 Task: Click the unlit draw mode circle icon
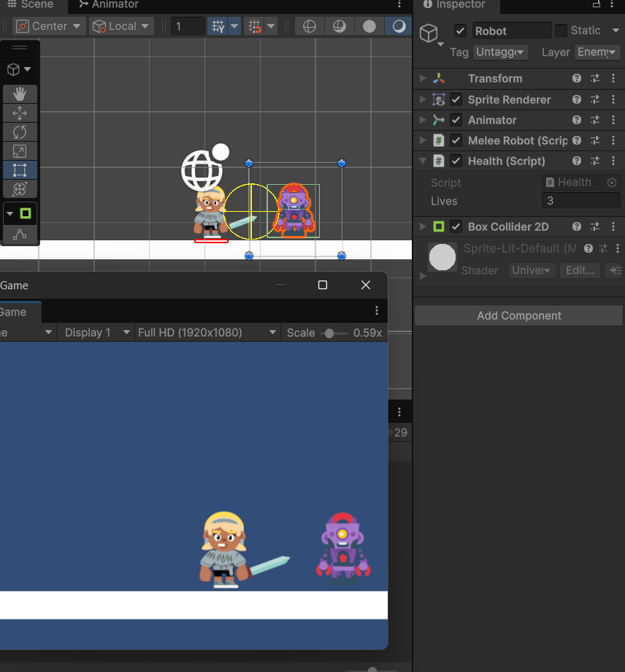click(x=369, y=26)
